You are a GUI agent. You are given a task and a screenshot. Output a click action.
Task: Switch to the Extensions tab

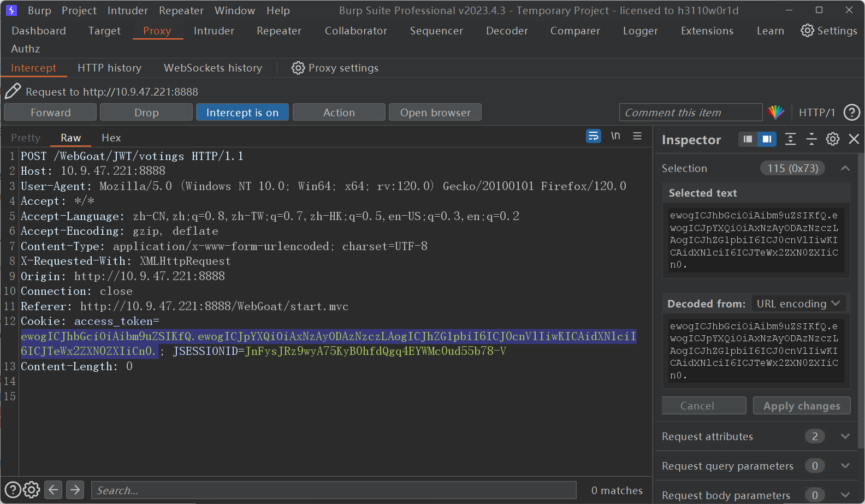pyautogui.click(x=707, y=31)
